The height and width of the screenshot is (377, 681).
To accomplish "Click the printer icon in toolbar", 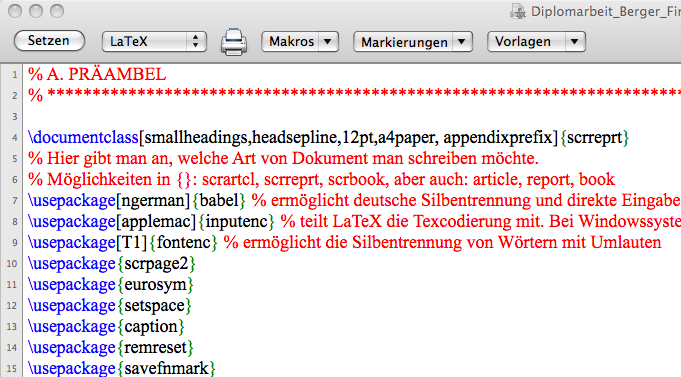I will click(x=234, y=42).
